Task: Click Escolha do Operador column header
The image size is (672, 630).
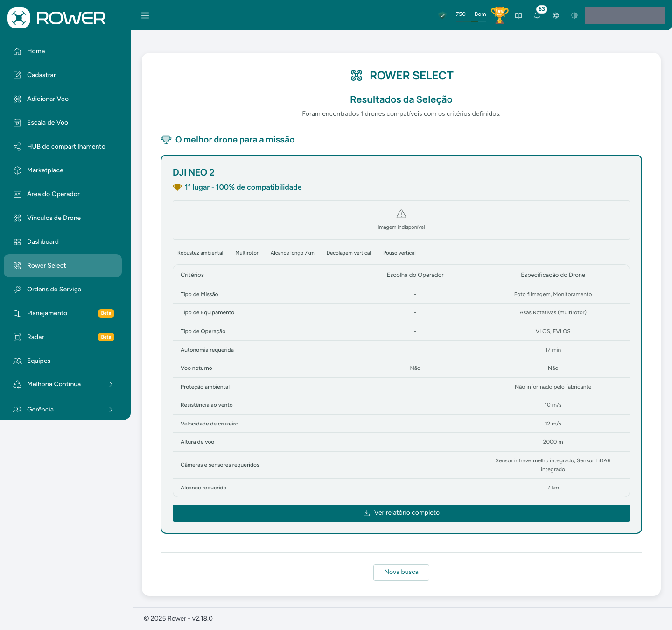Action: pos(415,275)
